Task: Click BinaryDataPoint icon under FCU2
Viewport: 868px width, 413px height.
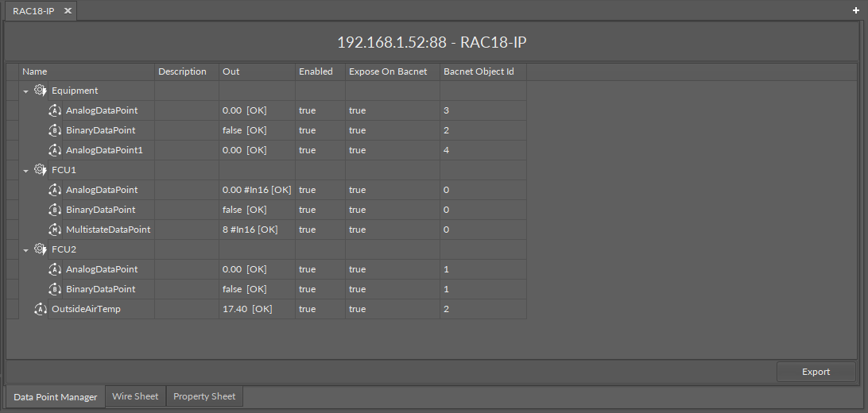Action: tap(55, 289)
